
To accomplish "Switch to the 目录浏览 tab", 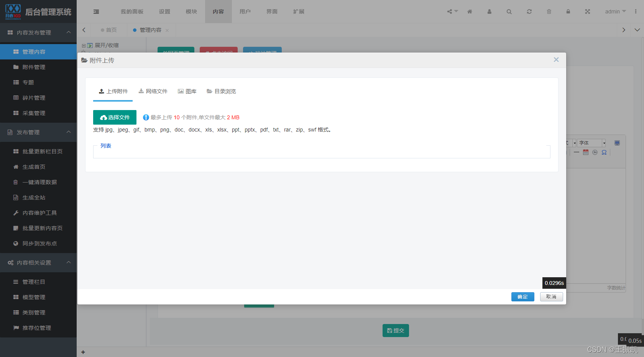I will pos(221,91).
